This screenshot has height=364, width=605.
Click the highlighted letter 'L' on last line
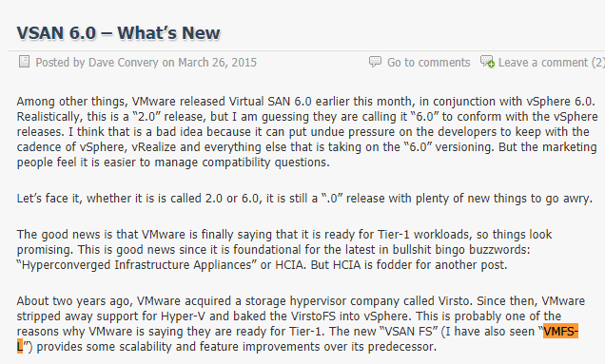[x=20, y=346]
